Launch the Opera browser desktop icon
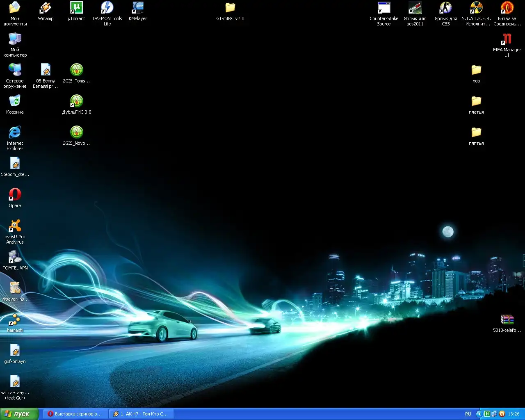Viewport: 525px width, 420px height. (15, 195)
